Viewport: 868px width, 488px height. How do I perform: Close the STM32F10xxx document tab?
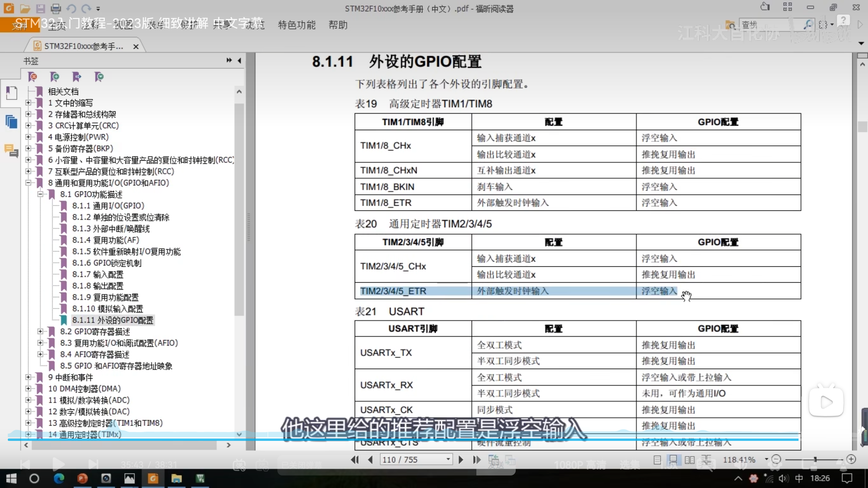(x=136, y=46)
